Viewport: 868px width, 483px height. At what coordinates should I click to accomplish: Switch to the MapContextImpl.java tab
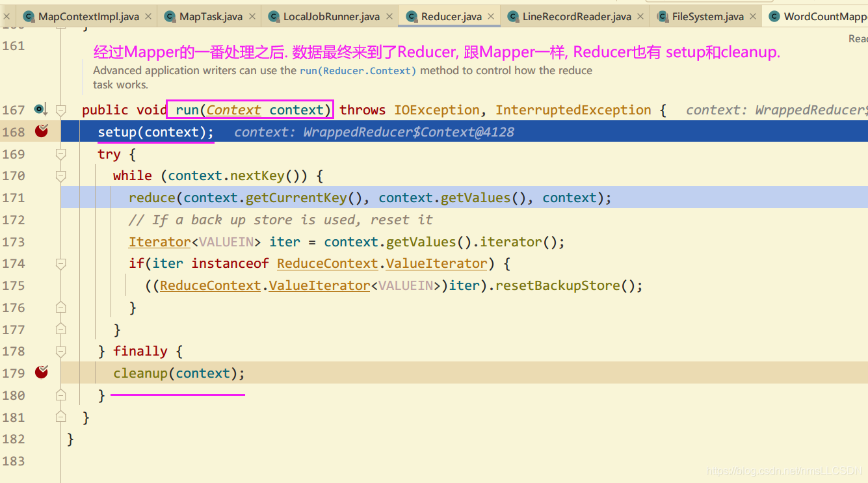click(89, 16)
